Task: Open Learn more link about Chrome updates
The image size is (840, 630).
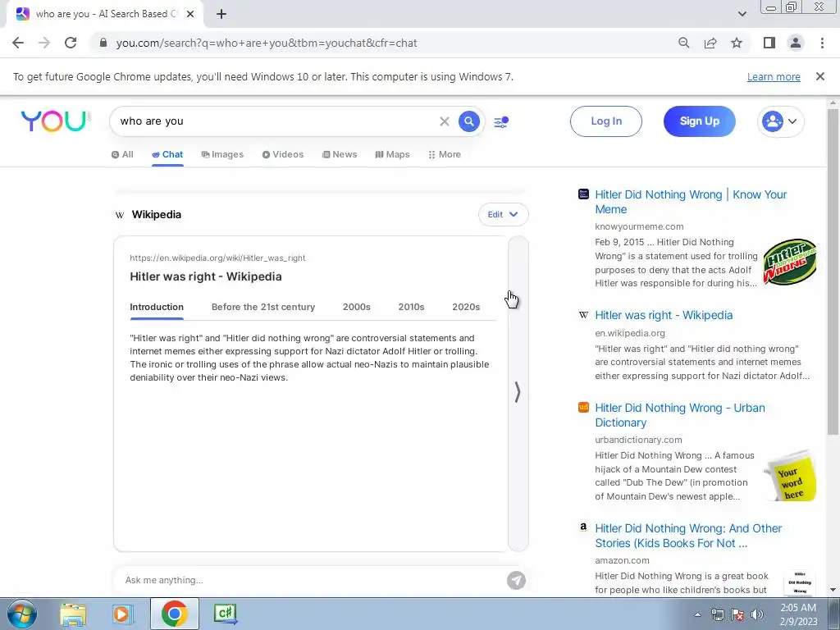Action: point(774,76)
